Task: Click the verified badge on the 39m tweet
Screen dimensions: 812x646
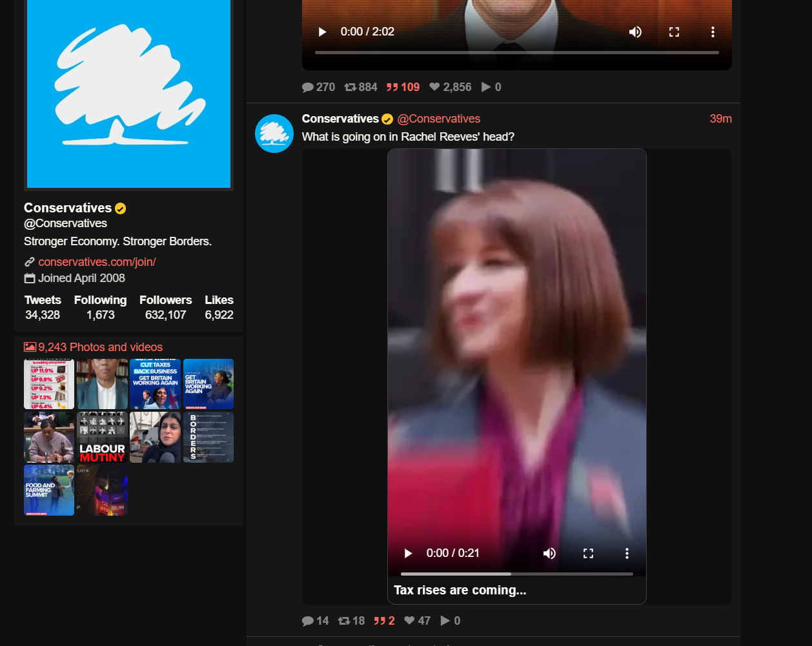Action: coord(387,119)
